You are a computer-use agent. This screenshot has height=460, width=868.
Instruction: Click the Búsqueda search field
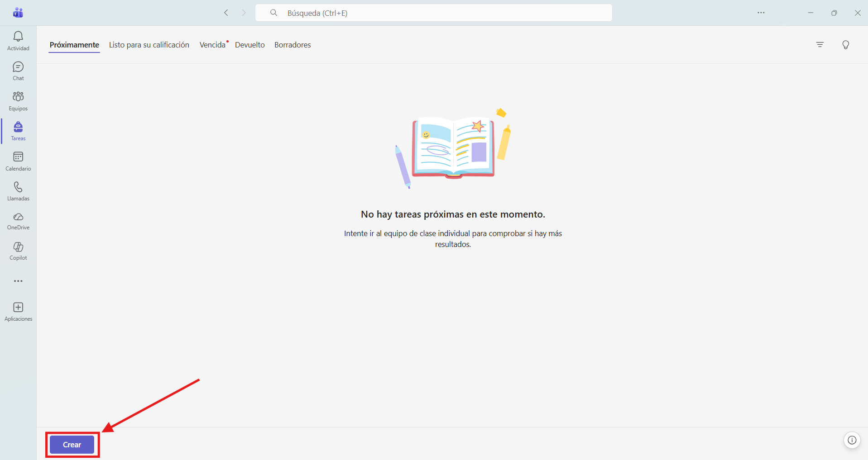point(434,13)
